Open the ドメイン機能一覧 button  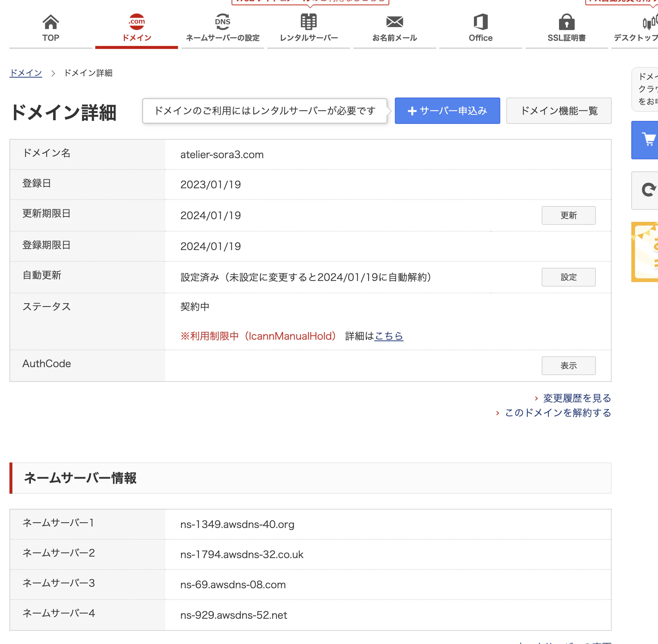[559, 111]
